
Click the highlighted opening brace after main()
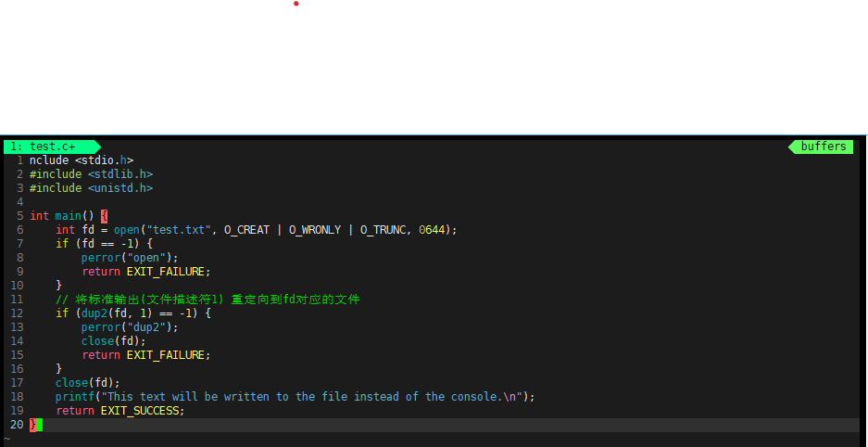coord(104,216)
